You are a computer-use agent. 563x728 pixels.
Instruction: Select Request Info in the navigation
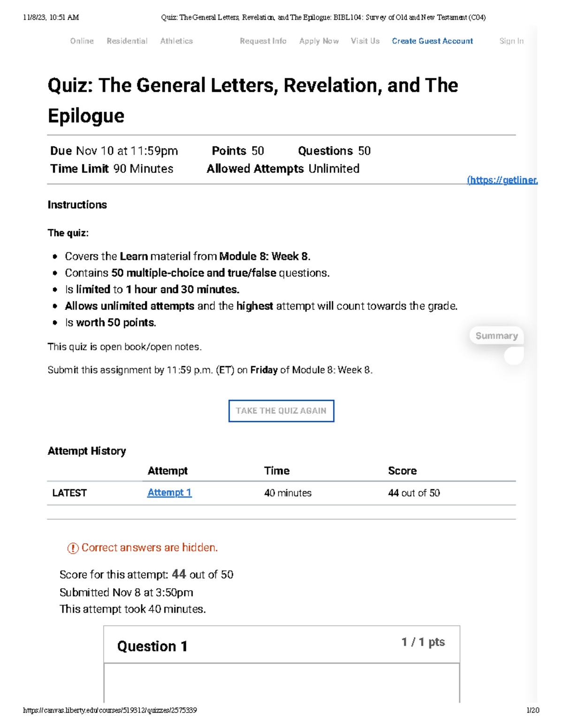coord(262,41)
